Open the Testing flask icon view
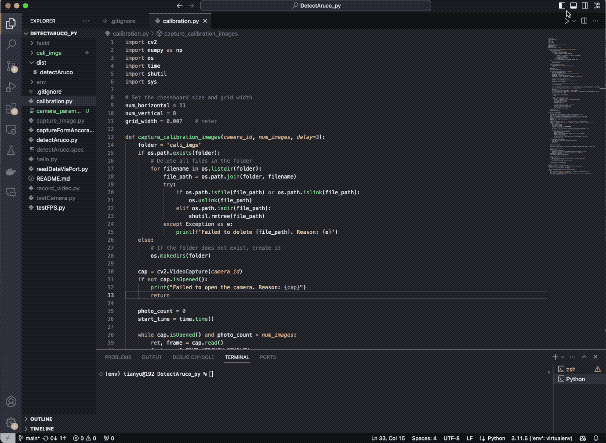Image resolution: width=606 pixels, height=443 pixels. [x=11, y=150]
